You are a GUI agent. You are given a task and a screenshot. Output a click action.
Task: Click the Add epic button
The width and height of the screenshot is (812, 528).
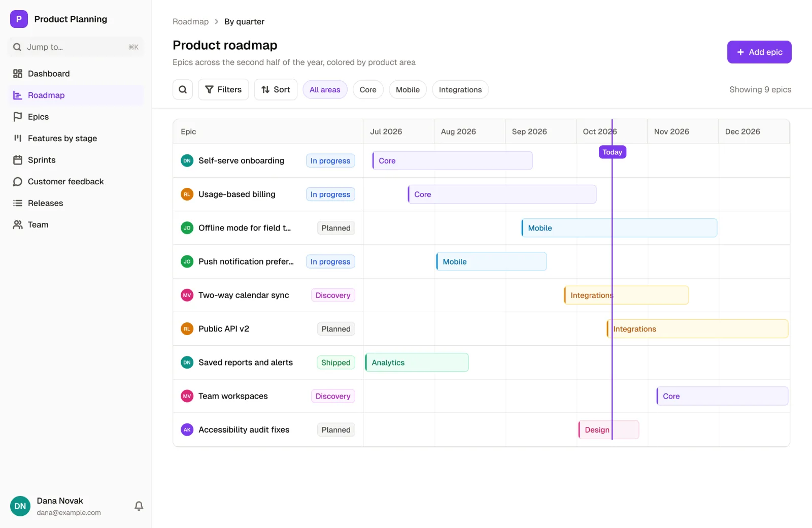click(759, 52)
